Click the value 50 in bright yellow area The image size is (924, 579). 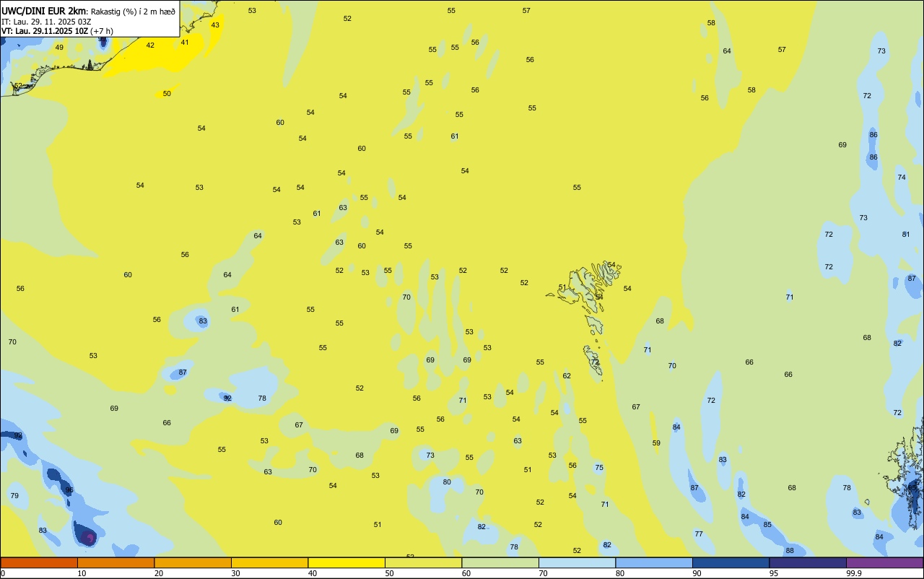[167, 93]
